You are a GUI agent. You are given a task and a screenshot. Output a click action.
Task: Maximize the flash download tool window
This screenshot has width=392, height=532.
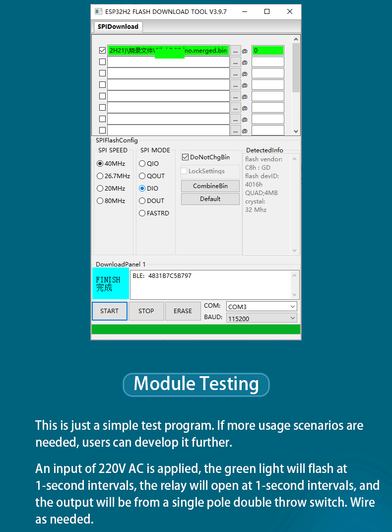pyautogui.click(x=267, y=11)
